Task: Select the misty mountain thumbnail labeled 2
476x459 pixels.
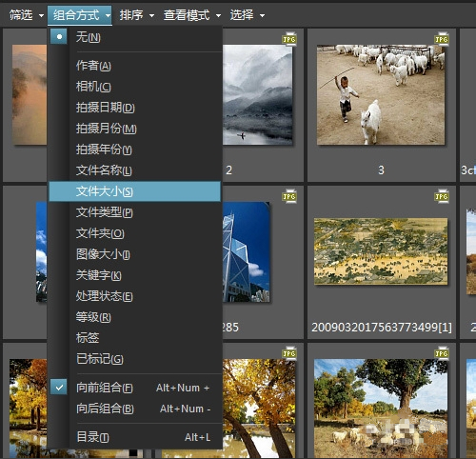Action: click(258, 94)
